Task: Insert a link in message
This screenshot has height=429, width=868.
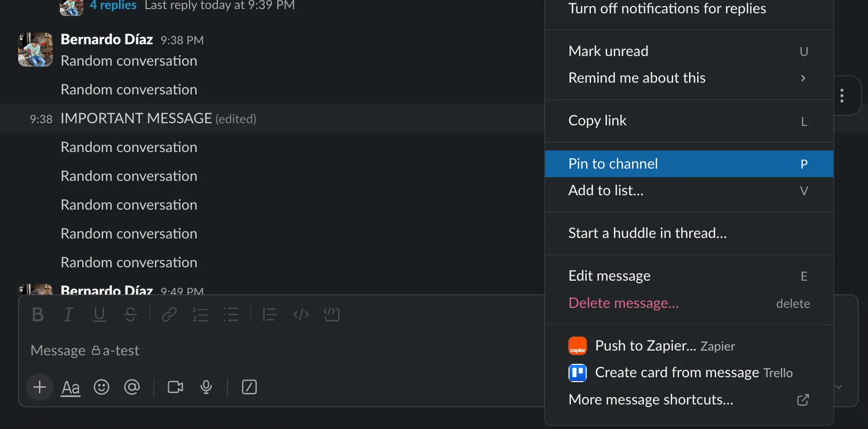Action: pos(169,315)
